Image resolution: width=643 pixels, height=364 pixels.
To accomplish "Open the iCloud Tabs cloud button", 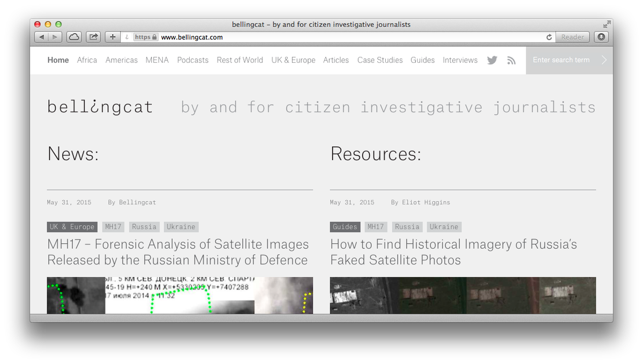I will (x=74, y=37).
